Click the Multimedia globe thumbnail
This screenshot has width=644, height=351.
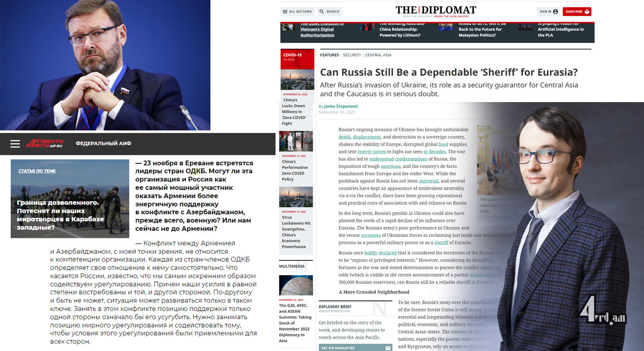pyautogui.click(x=296, y=285)
